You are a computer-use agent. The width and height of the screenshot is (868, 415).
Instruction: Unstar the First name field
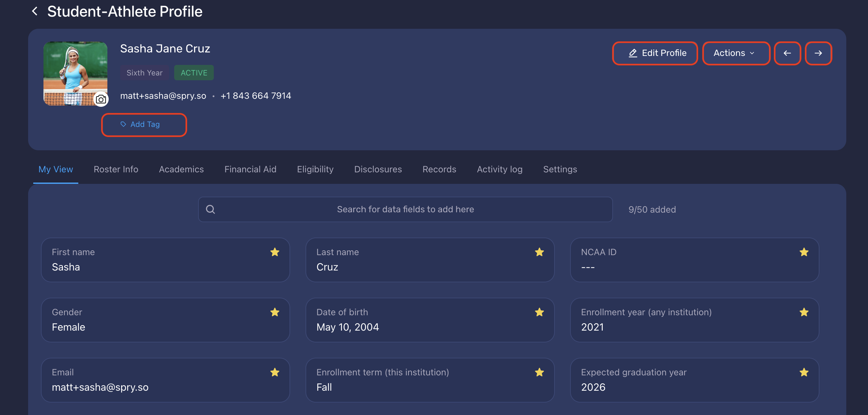275,252
